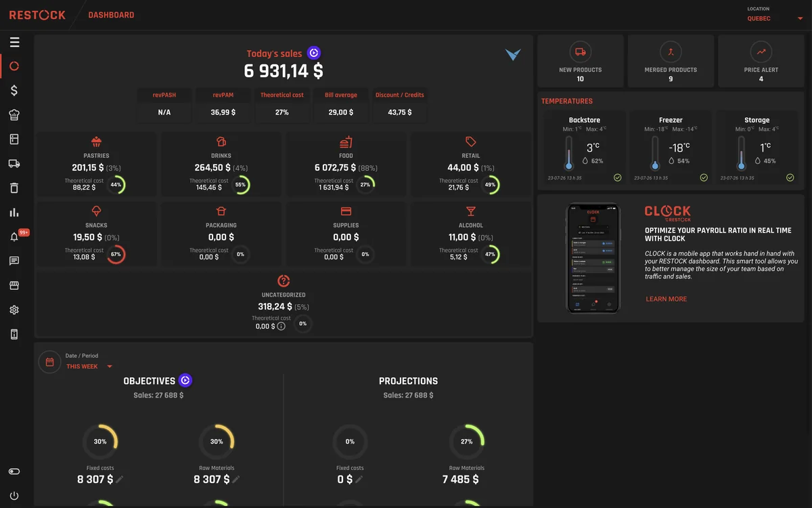Open the Merged Products tile
Screen dimensions: 812x508
pos(671,62)
